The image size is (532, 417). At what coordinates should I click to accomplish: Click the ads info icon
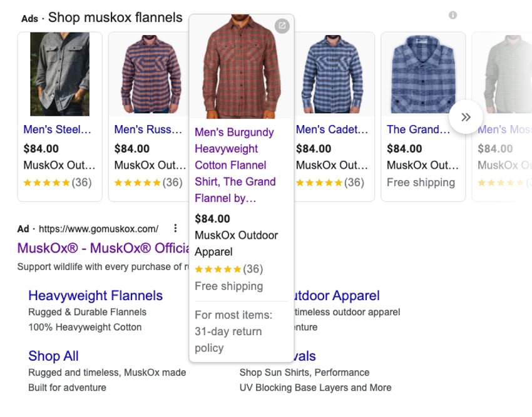(x=453, y=15)
